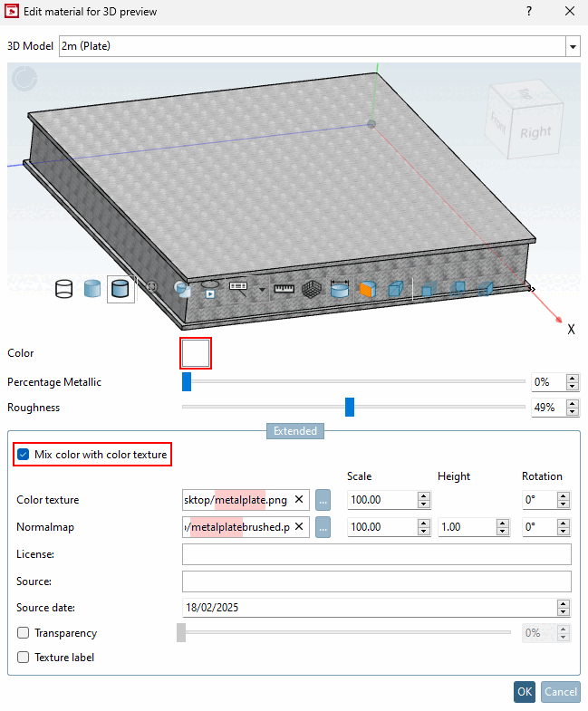Image resolution: width=588 pixels, height=711 pixels.
Task: Click the sphere-and-cube view icon
Action: (x=182, y=289)
